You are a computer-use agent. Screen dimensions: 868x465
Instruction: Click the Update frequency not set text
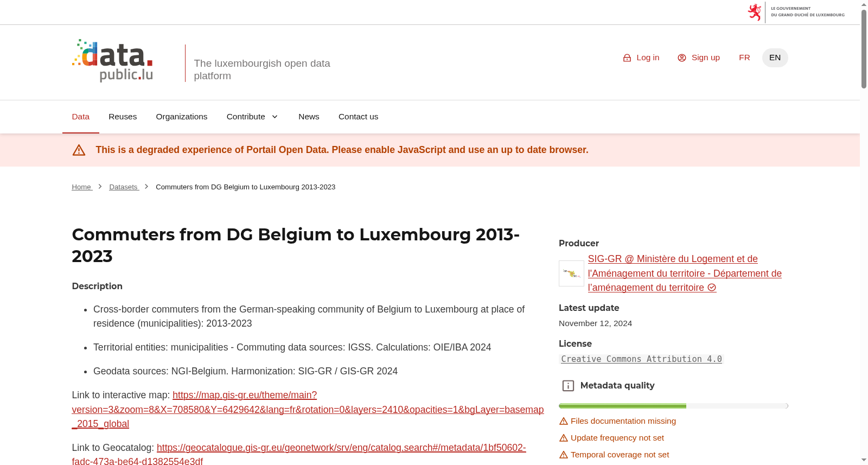point(617,438)
